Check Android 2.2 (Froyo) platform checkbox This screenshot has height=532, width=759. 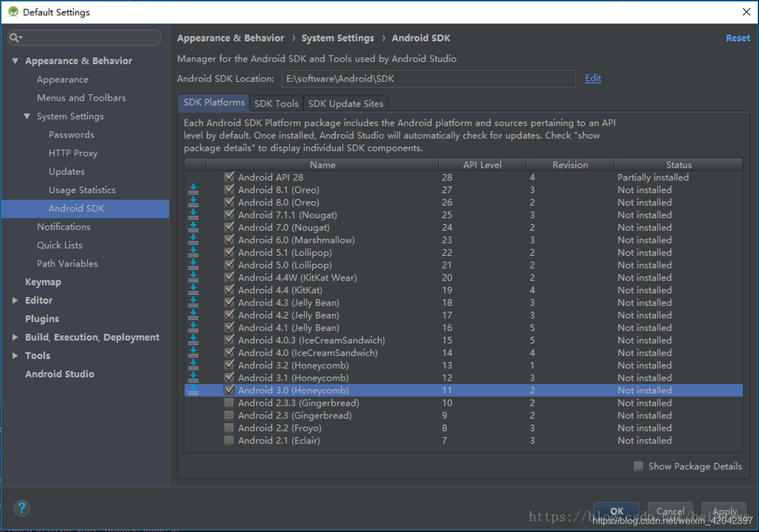click(229, 428)
